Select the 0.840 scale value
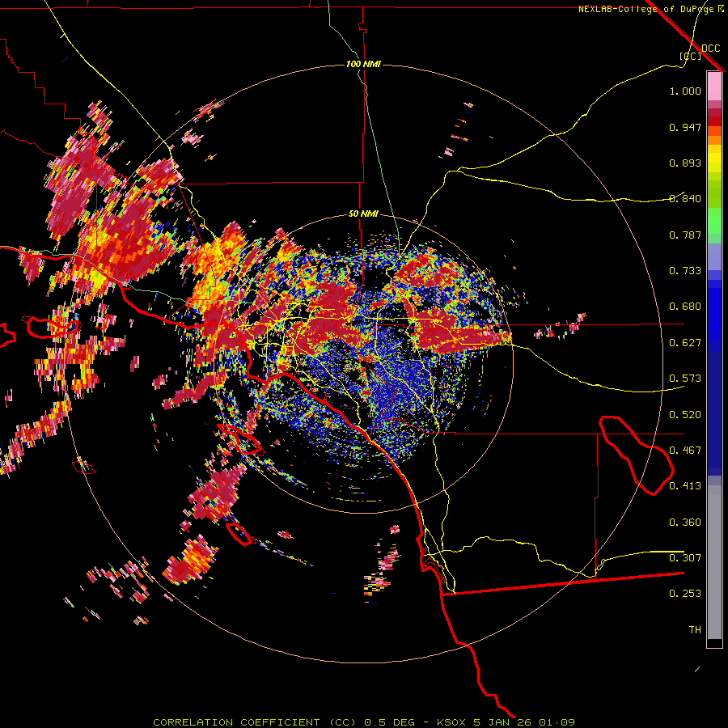The image size is (728, 728). 685,199
